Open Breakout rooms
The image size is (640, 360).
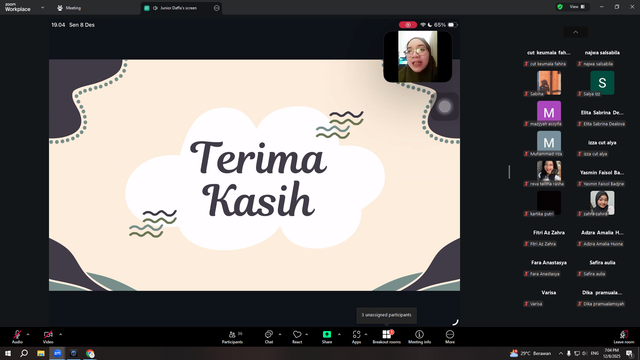(387, 337)
